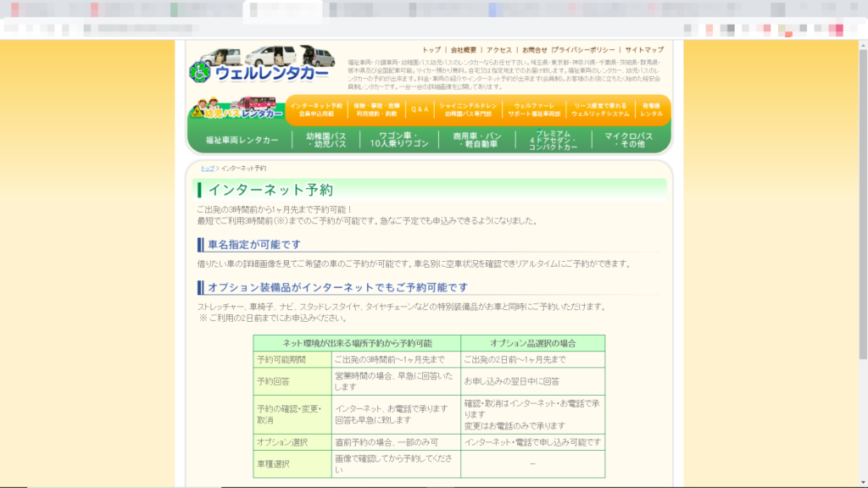Select マイクロバス・その他 tab
This screenshot has height=488, width=868.
(x=628, y=140)
